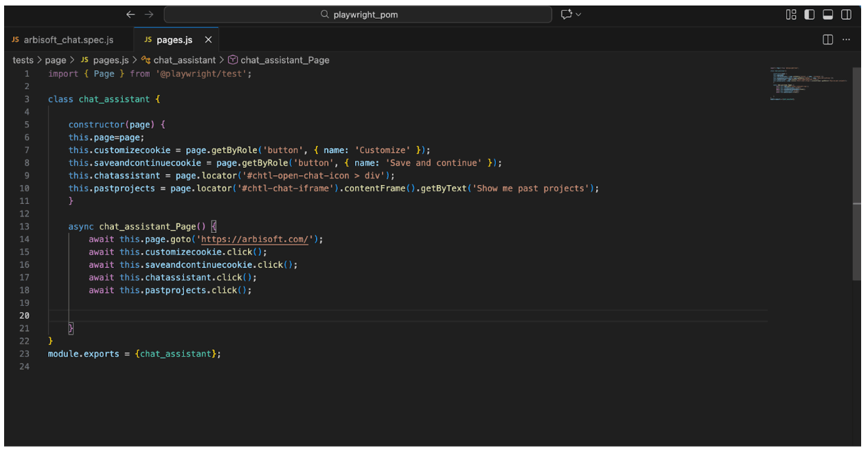Screen dimensions: 868x455
Task: Toggle the Primary Side Bar visibility
Action: (809, 14)
